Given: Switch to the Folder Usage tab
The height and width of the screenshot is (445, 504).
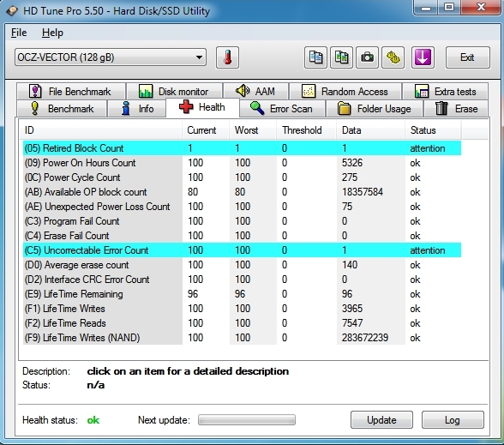Looking at the screenshot, I should (375, 109).
